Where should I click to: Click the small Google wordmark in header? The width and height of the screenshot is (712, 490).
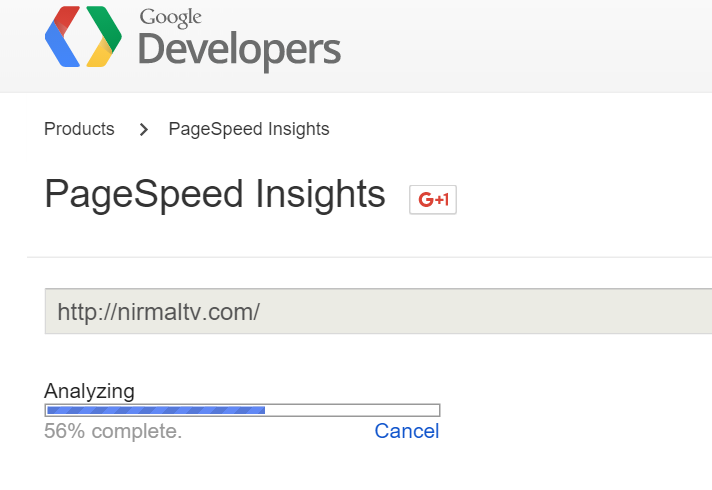(x=170, y=18)
